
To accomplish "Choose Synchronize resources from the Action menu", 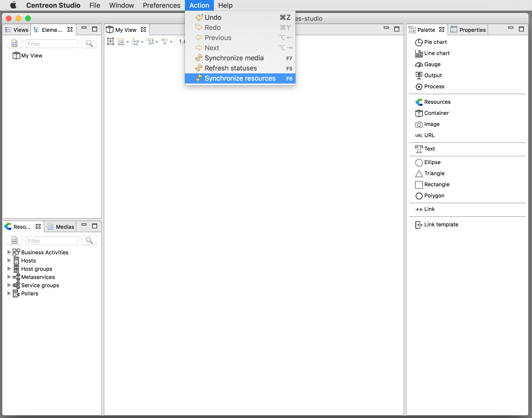I will (240, 78).
